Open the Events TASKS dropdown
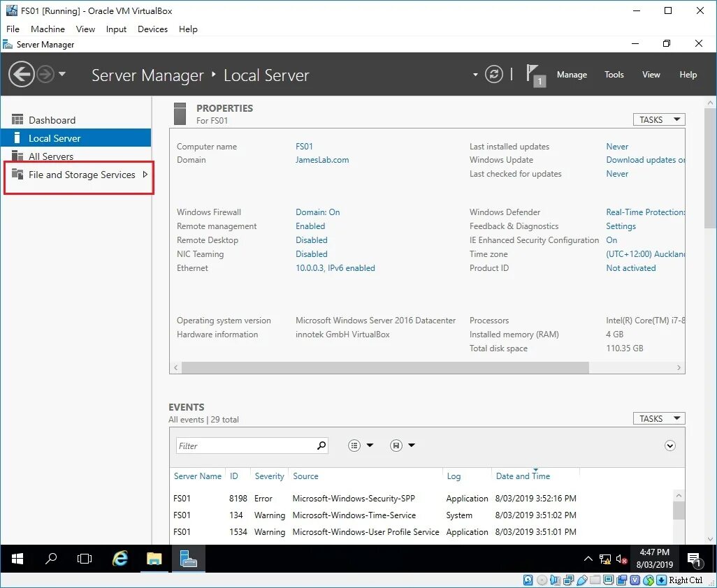Viewport: 717px width, 588px height. click(659, 418)
